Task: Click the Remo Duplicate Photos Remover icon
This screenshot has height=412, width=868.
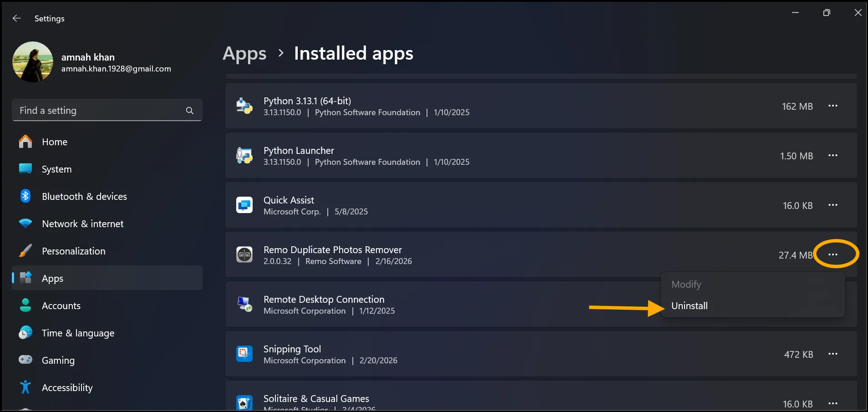Action: pos(244,254)
